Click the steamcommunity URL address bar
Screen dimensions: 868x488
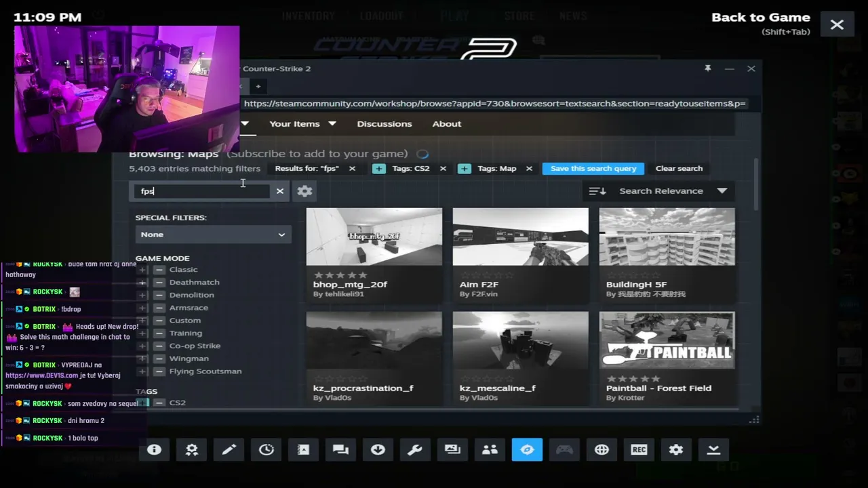coord(494,104)
